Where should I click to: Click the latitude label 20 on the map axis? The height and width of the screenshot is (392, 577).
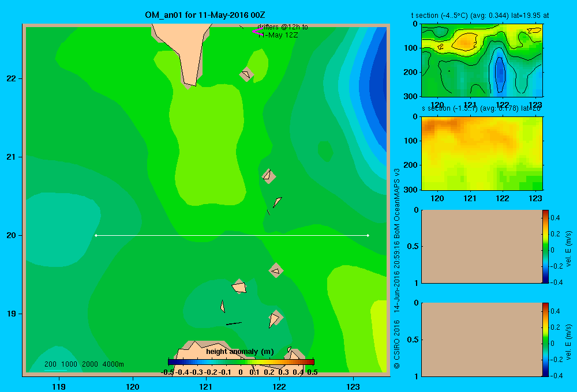11,235
